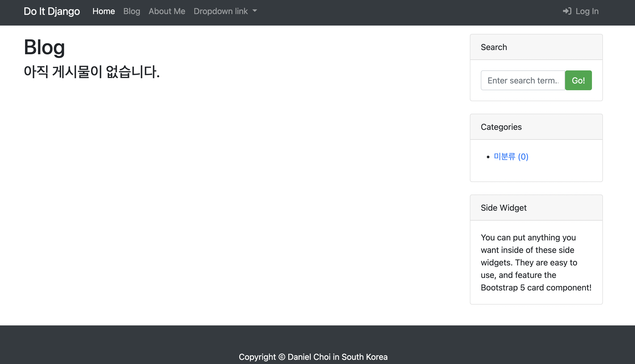Click the © symbol in the footer

tap(282, 357)
